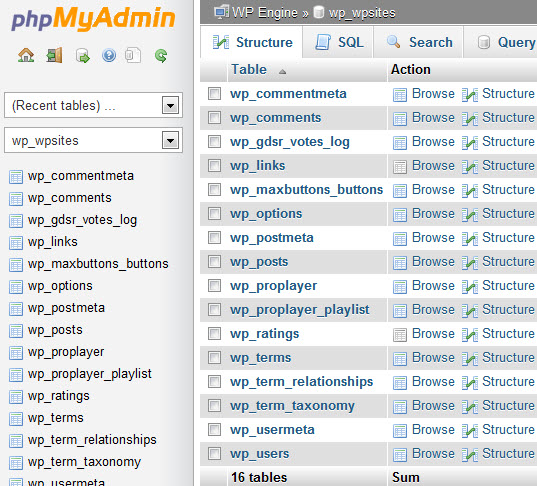Select wp_gdsr_votes_log in sidebar tree
537x486 pixels.
coord(82,220)
